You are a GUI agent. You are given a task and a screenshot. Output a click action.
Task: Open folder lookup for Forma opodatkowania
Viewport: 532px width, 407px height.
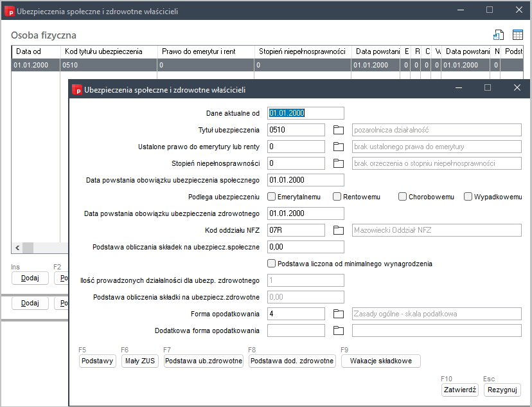point(339,314)
